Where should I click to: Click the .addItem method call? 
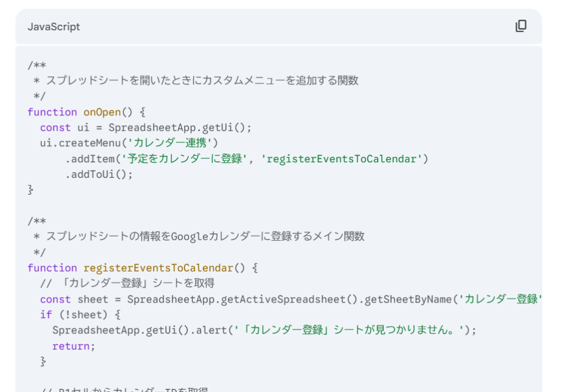pyautogui.click(x=90, y=159)
